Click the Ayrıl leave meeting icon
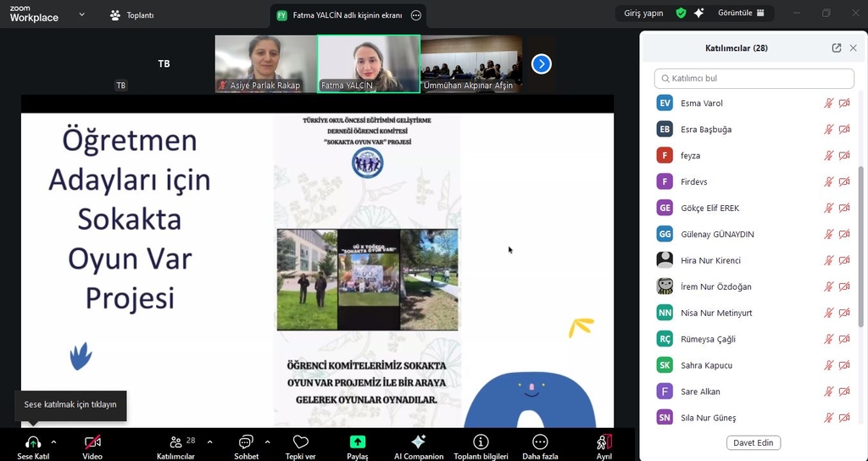The width and height of the screenshot is (868, 461). (x=604, y=442)
